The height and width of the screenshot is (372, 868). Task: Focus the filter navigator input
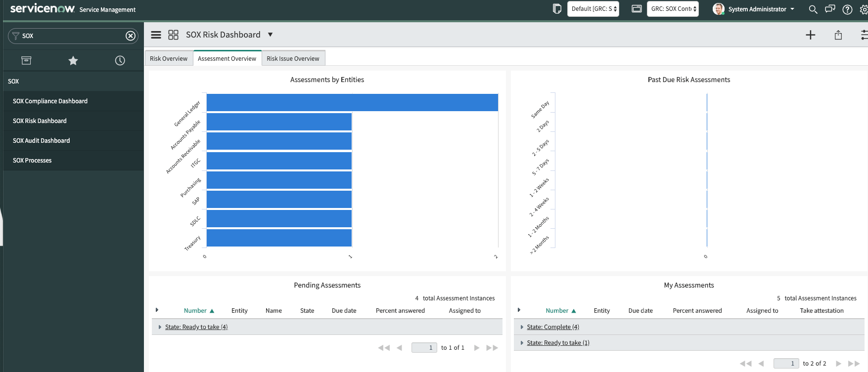[x=73, y=36]
